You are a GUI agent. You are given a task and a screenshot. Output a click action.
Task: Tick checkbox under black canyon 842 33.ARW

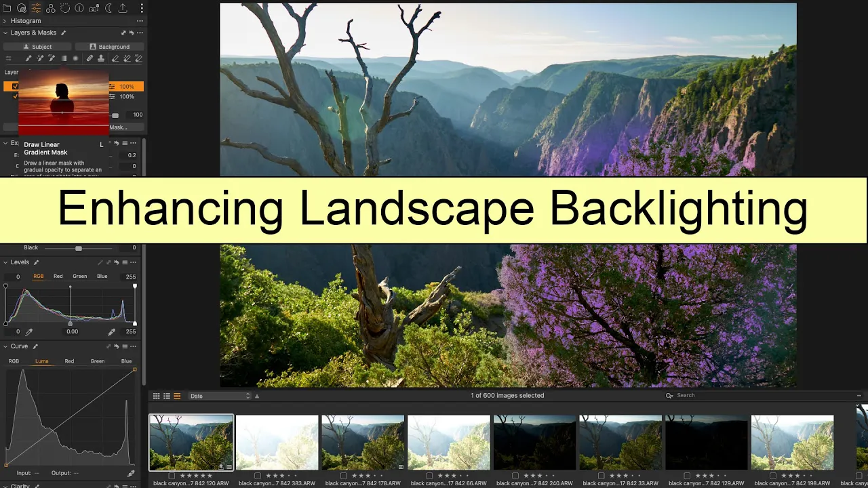pyautogui.click(x=601, y=476)
